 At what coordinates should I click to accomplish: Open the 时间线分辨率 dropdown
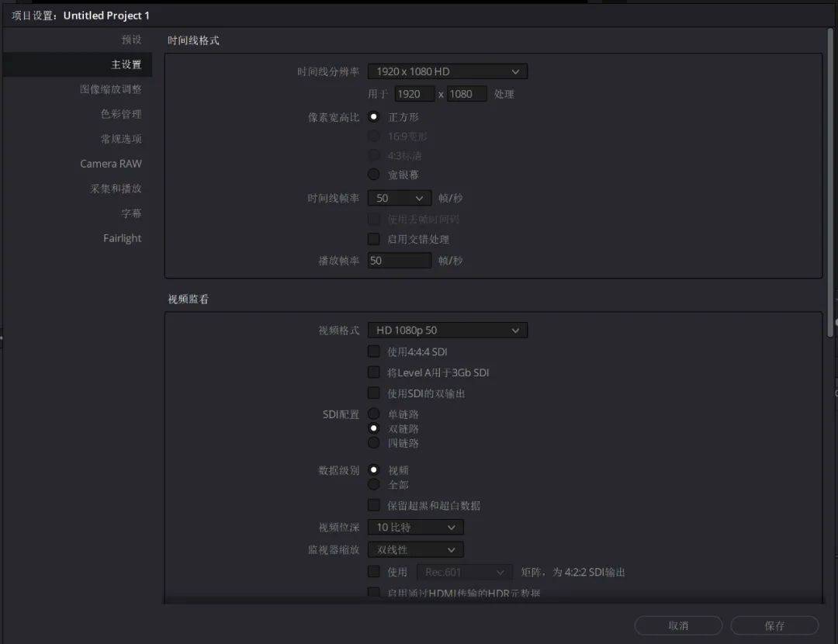(x=447, y=71)
